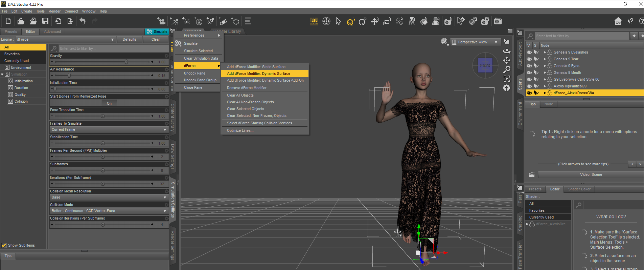Create a new spotlight from toolbar
Screen dimensions: 644x270
210,21
